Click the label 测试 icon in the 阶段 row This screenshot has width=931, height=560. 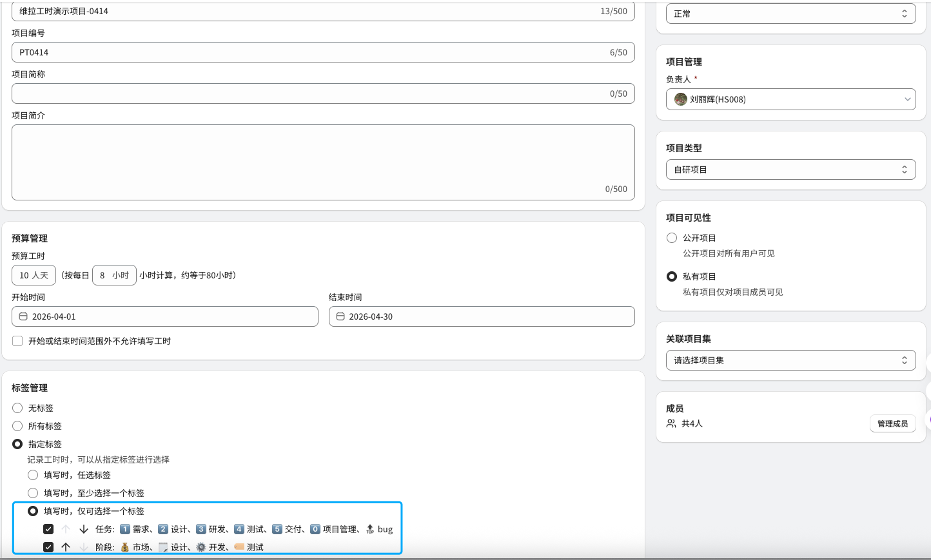pyautogui.click(x=239, y=547)
